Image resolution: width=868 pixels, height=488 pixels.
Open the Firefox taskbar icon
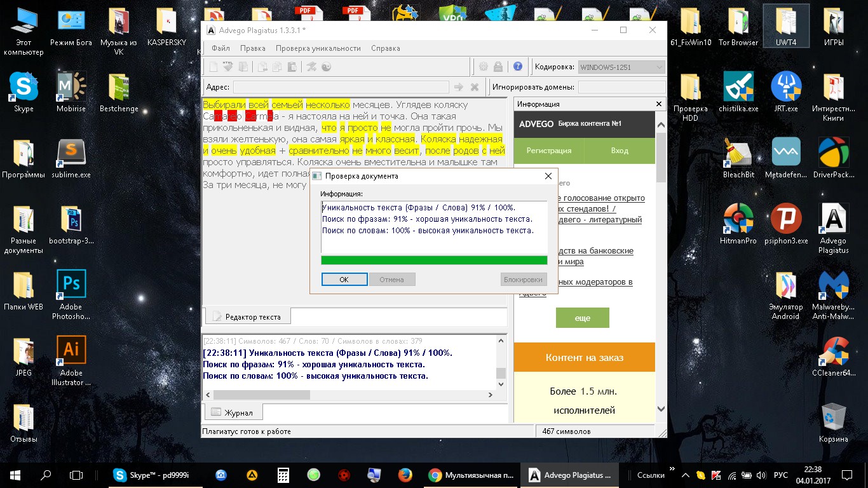coord(405,475)
